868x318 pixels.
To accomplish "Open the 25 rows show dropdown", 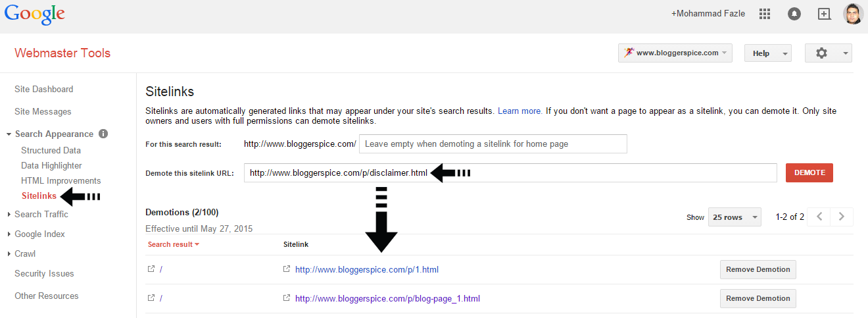I will (735, 217).
